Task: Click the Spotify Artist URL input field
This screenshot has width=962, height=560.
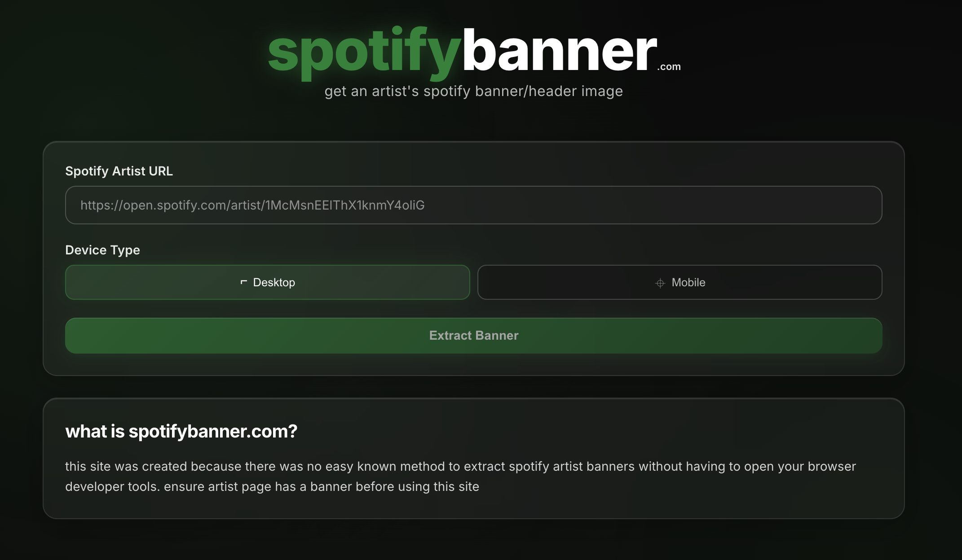Action: pyautogui.click(x=473, y=205)
